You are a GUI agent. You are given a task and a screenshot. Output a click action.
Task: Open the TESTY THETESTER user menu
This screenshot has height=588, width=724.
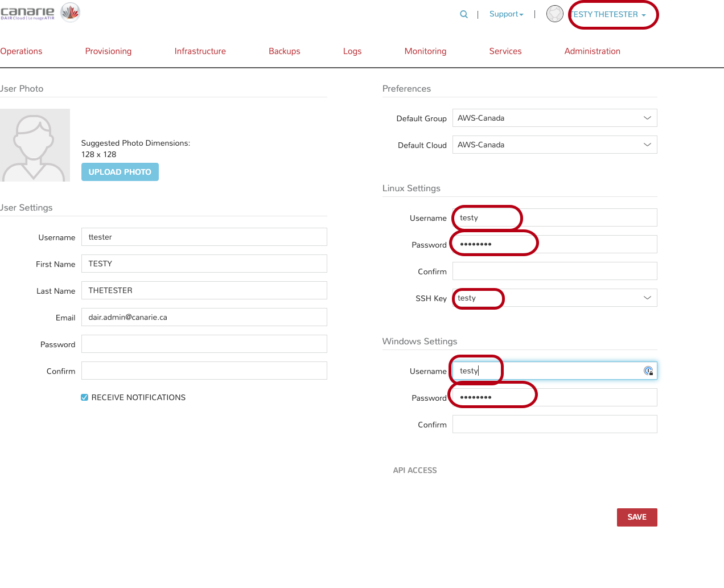pos(608,15)
